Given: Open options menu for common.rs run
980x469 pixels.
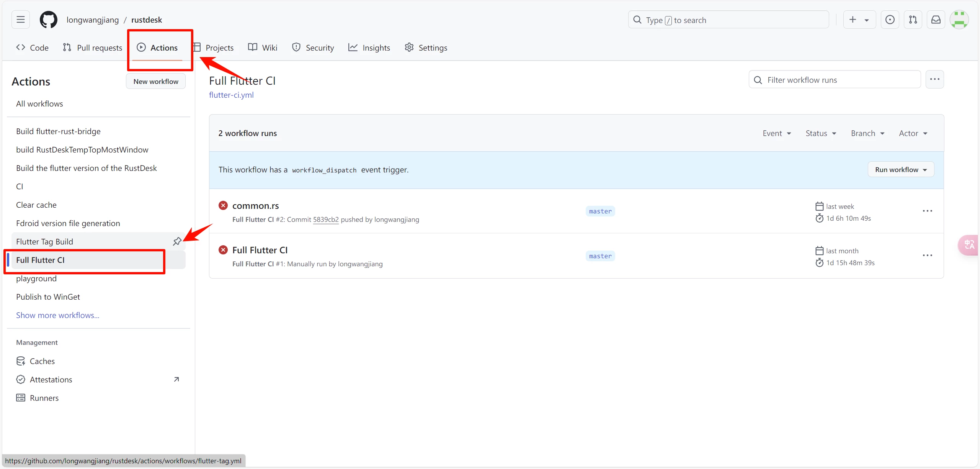Looking at the screenshot, I should tap(927, 211).
